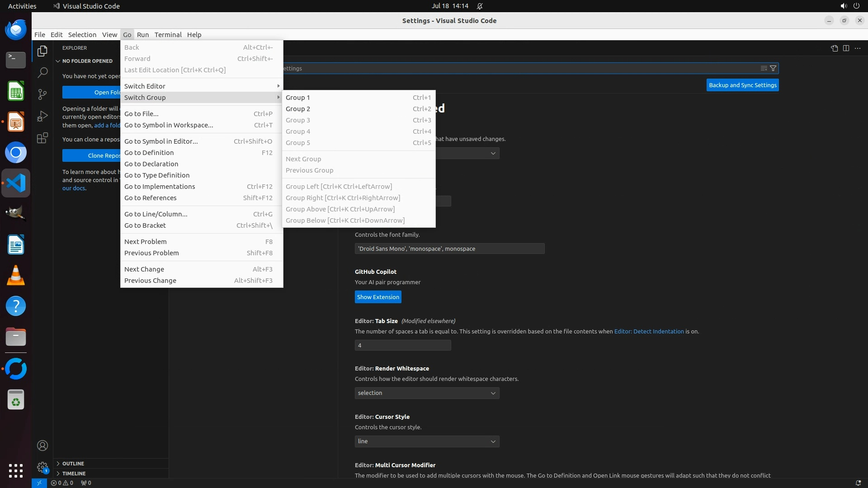Expand the Outline section
Viewport: 868px width, 488px height.
(73, 464)
